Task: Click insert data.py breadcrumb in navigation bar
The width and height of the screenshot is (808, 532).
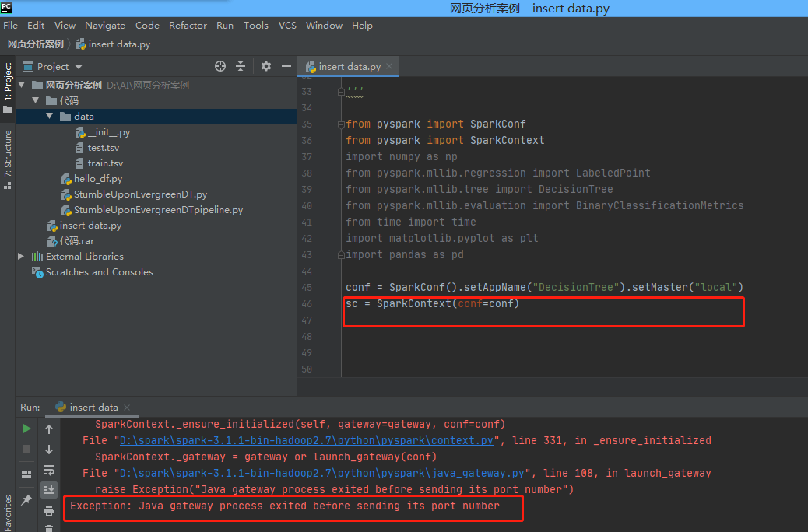Action: [114, 44]
